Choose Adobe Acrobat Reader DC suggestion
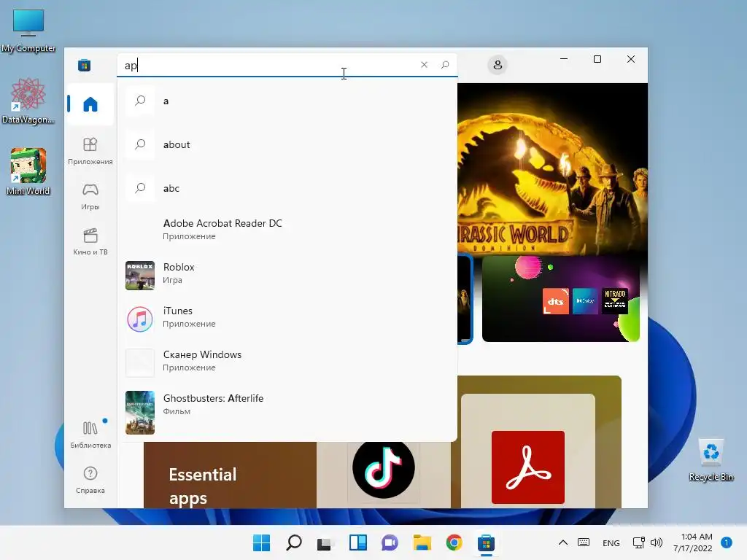The width and height of the screenshot is (747, 560). 287,229
